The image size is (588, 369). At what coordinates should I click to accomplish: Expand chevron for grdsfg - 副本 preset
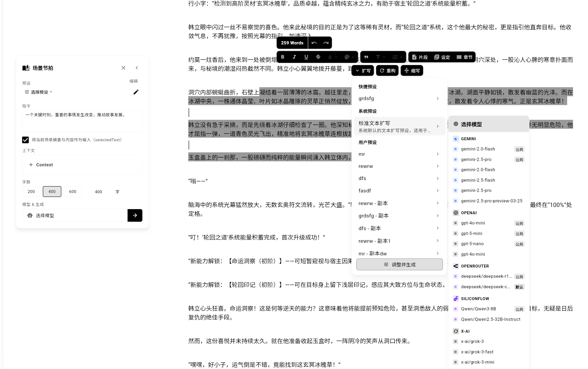pyautogui.click(x=438, y=216)
